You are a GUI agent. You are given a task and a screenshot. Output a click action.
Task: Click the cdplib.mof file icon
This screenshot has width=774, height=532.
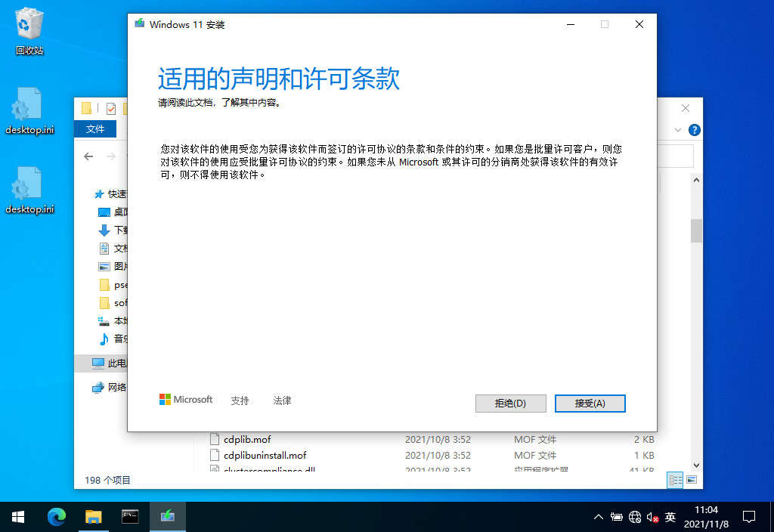pyautogui.click(x=214, y=439)
